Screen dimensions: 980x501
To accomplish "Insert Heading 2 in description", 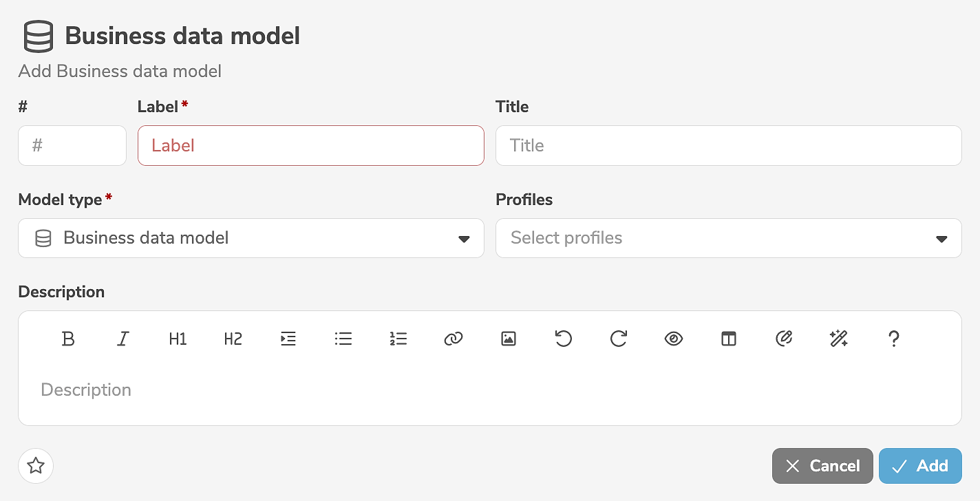I will [x=233, y=339].
